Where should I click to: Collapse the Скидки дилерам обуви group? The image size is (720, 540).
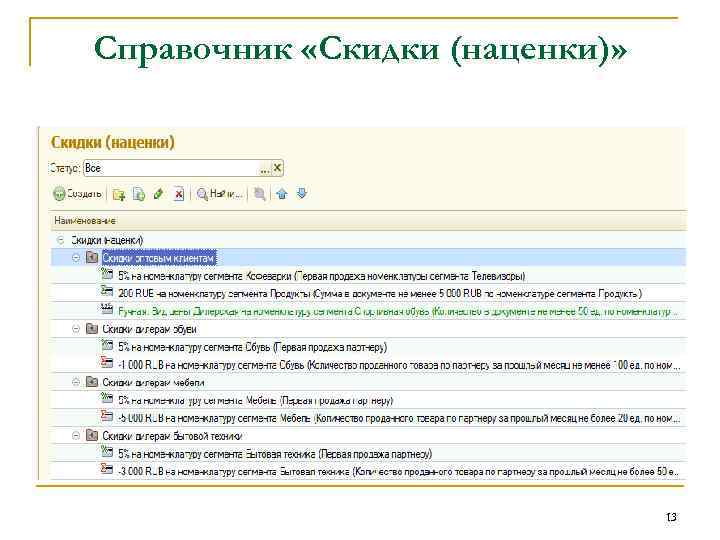point(76,329)
